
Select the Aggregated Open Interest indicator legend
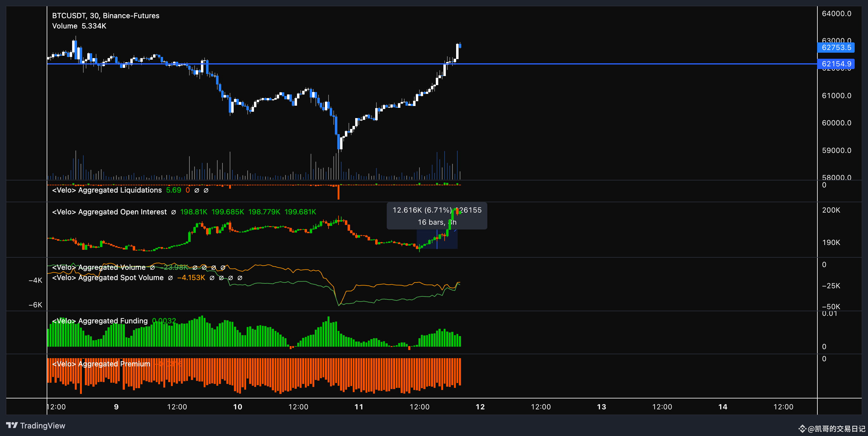109,212
